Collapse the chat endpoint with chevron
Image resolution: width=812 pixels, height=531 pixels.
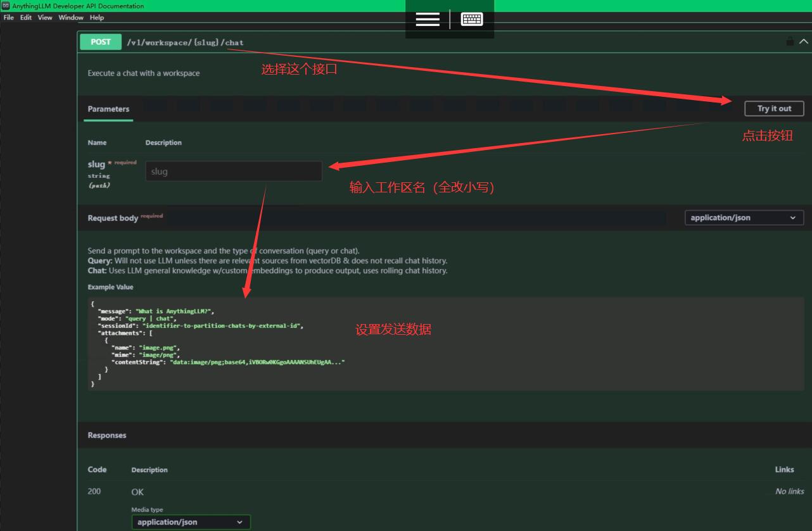point(804,42)
